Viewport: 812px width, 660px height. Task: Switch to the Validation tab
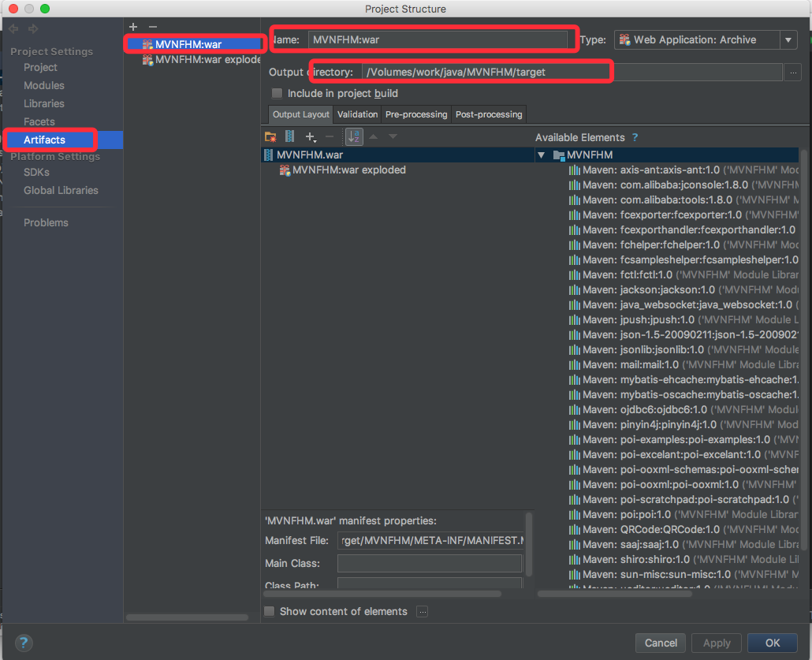tap(357, 114)
